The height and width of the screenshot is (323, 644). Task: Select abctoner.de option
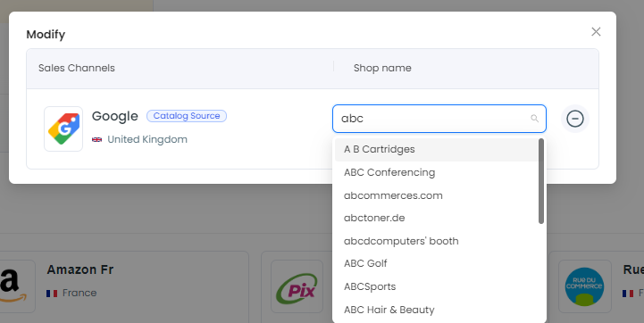coord(437,218)
